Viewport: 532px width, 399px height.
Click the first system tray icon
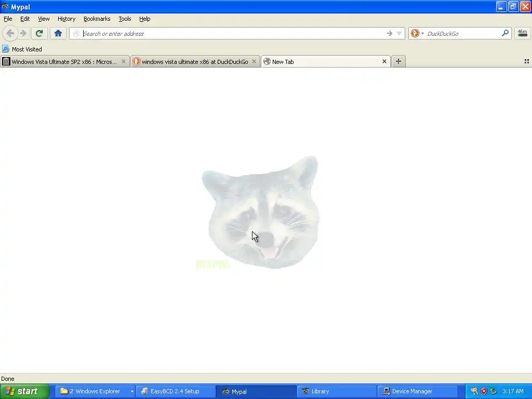pos(474,391)
